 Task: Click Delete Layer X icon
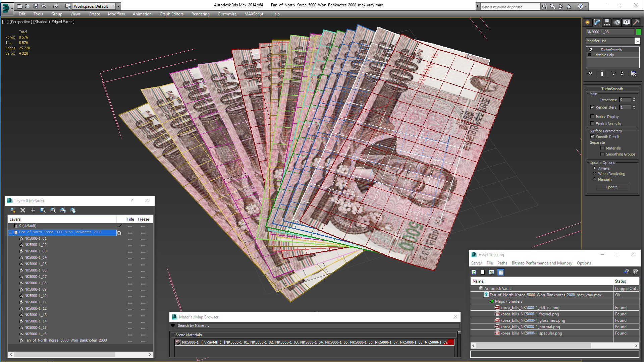[x=23, y=210]
